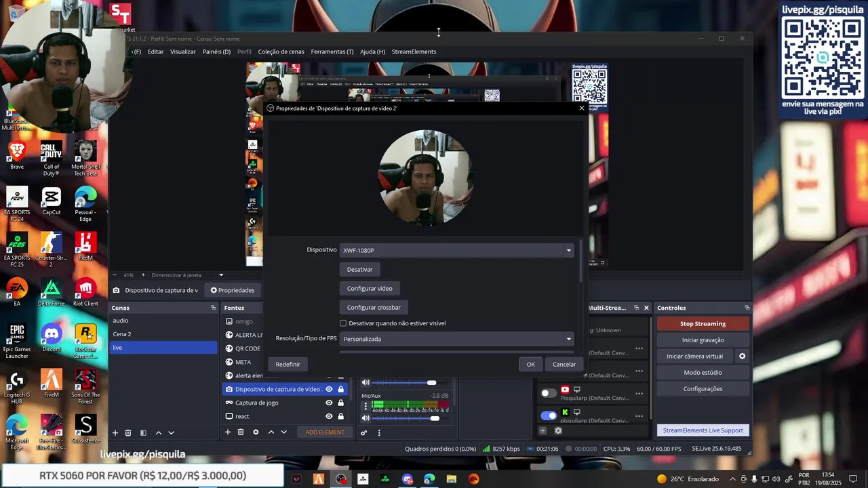Unlock the 'react' source
The height and width of the screenshot is (488, 868).
[340, 416]
